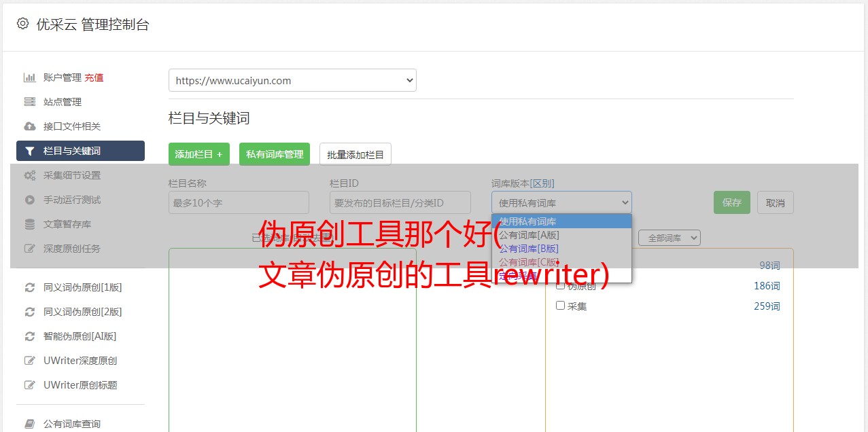The height and width of the screenshot is (432, 868).
Task: Open UWriter原创标题
Action: [80, 385]
